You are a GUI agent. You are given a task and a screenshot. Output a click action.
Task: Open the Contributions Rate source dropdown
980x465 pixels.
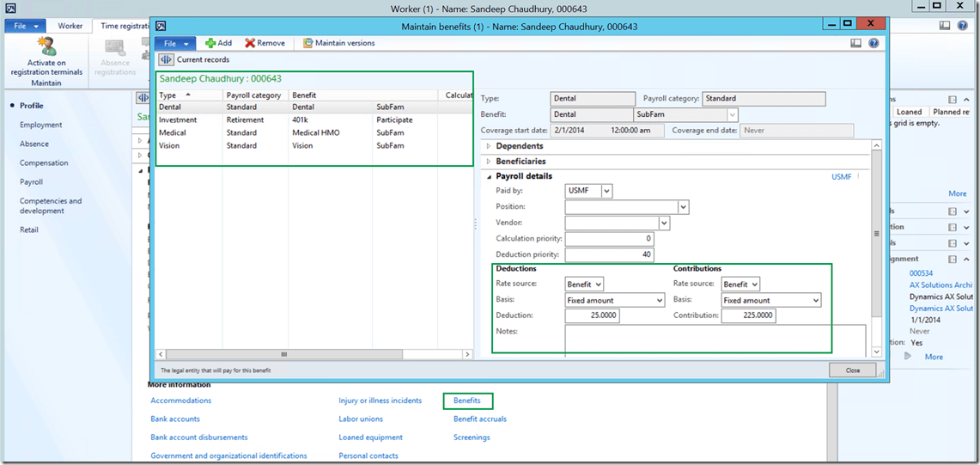(754, 285)
